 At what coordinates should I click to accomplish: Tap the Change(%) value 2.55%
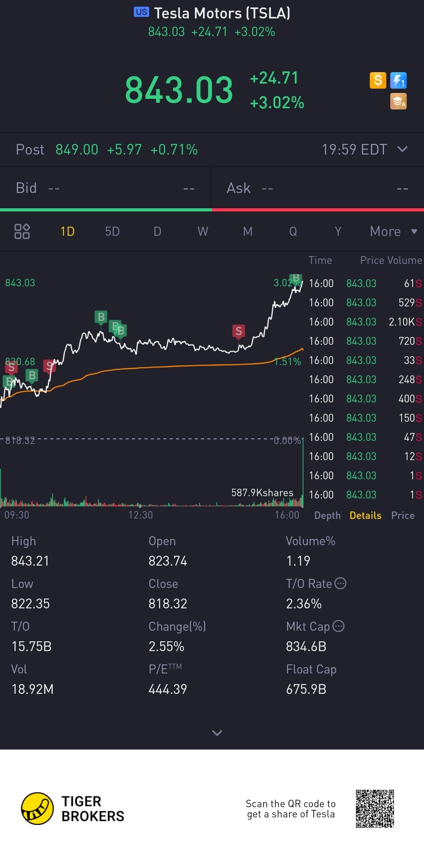coord(166,646)
